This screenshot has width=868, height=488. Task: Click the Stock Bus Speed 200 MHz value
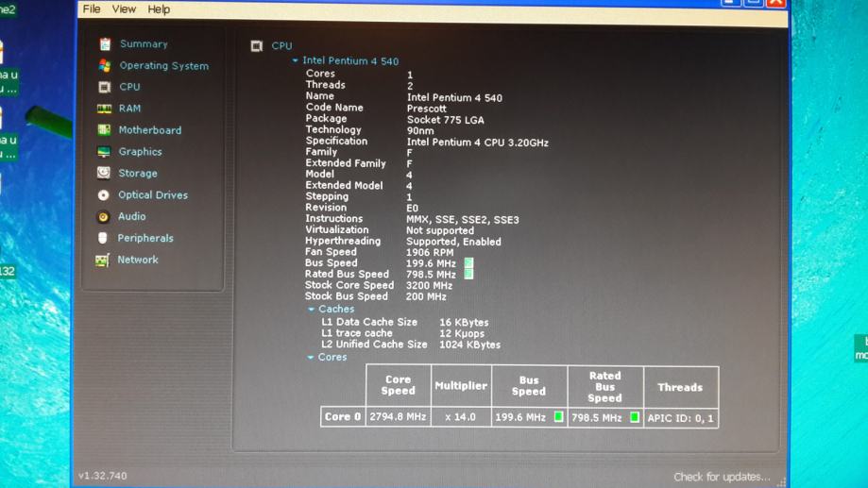[426, 296]
